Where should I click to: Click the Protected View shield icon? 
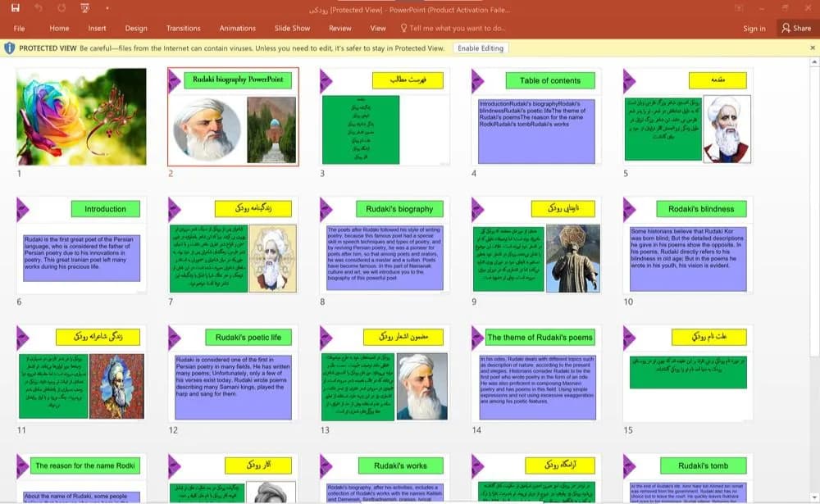[x=9, y=48]
